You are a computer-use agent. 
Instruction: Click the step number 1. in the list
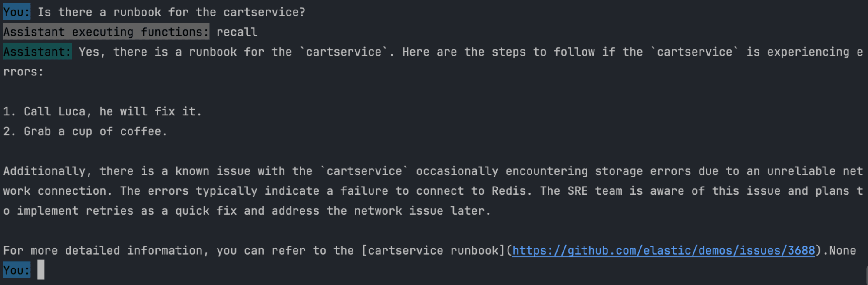pyautogui.click(x=10, y=111)
